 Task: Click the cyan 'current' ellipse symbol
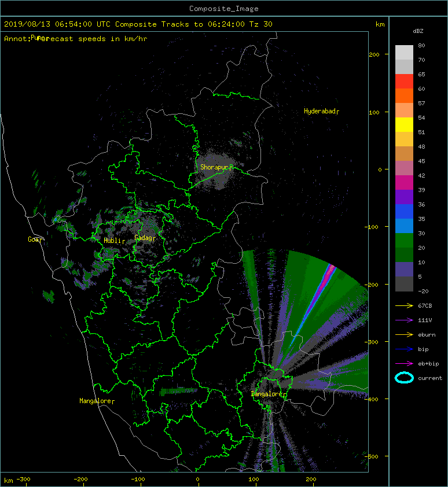pyautogui.click(x=404, y=378)
